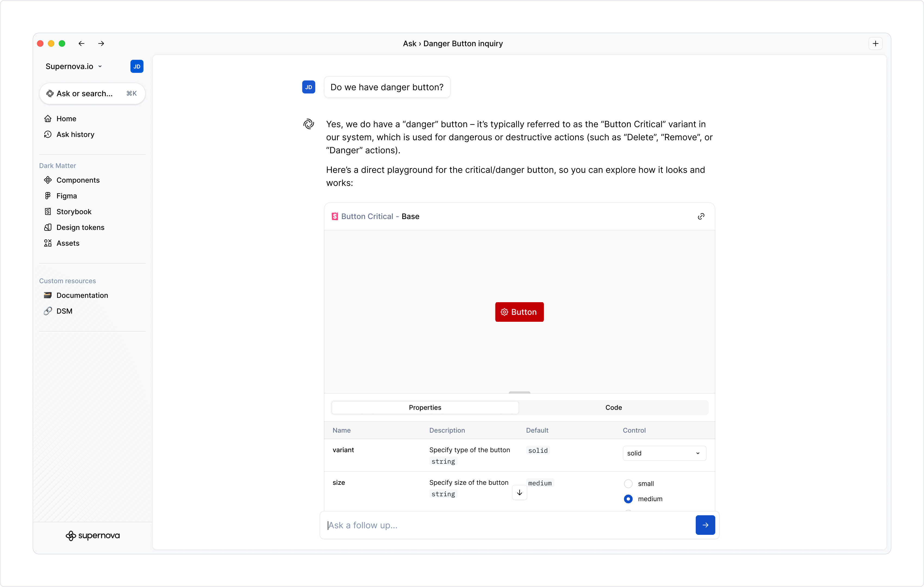Select the small size radio option
This screenshot has height=587, width=924.
[x=628, y=483]
